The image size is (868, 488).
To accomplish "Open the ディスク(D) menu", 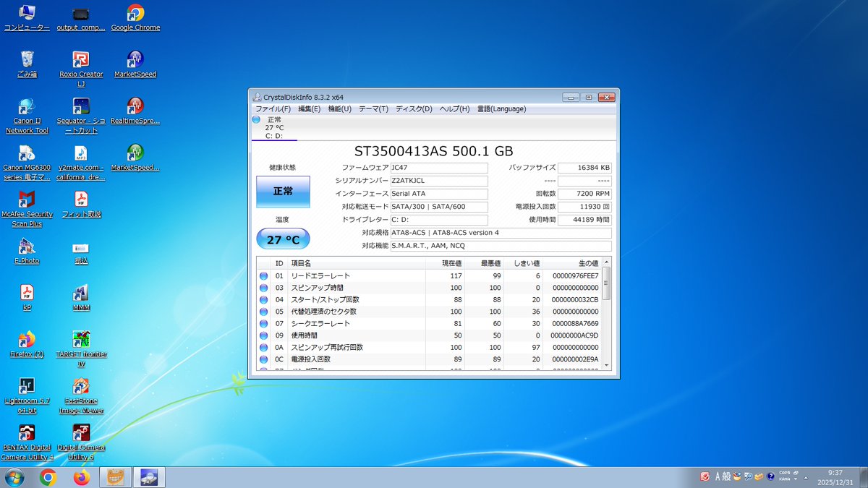I will [414, 108].
